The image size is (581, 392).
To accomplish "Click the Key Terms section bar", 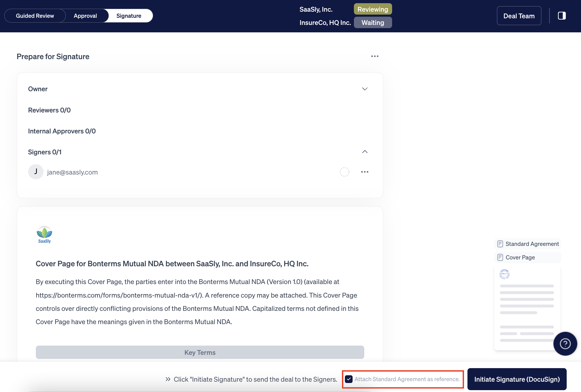I will pos(200,352).
